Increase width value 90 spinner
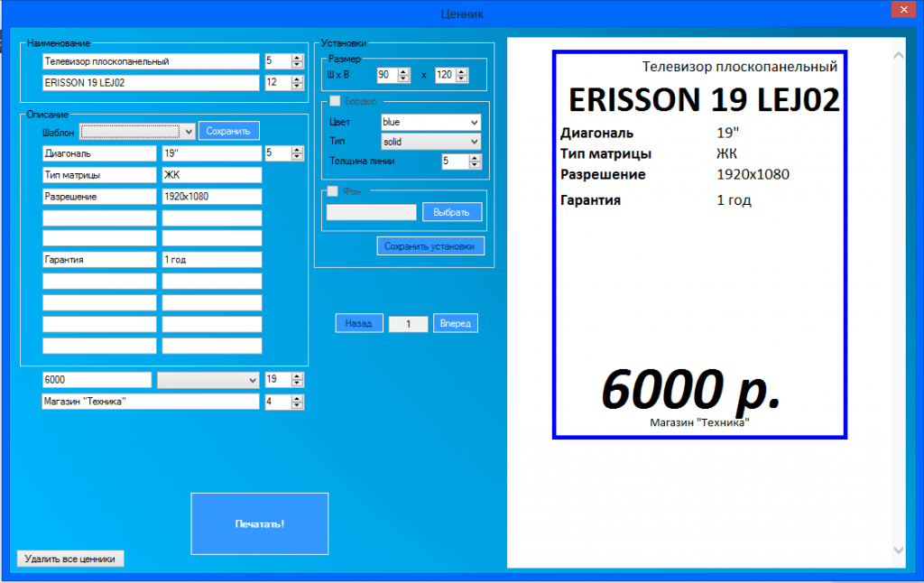Image resolution: width=924 pixels, height=583 pixels. click(x=403, y=71)
